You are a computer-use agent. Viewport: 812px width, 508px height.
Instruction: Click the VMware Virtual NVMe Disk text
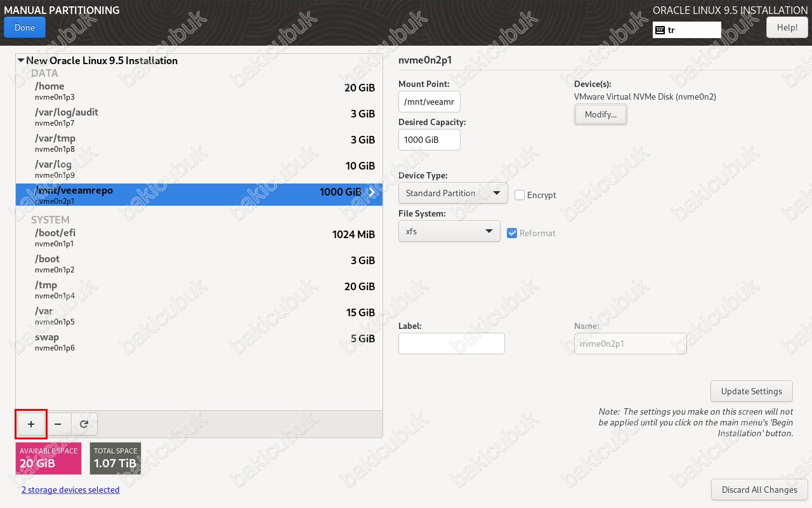pyautogui.click(x=645, y=97)
